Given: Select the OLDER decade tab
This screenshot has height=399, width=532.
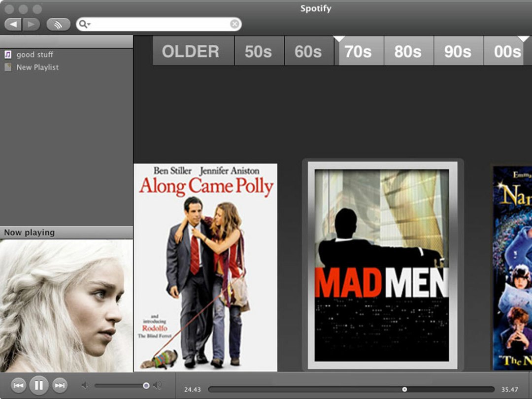Looking at the screenshot, I should pyautogui.click(x=194, y=51).
